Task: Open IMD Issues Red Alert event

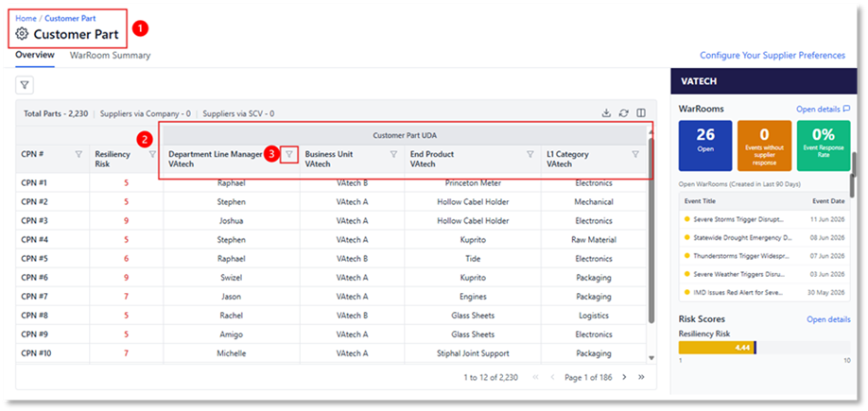Action: (x=740, y=292)
